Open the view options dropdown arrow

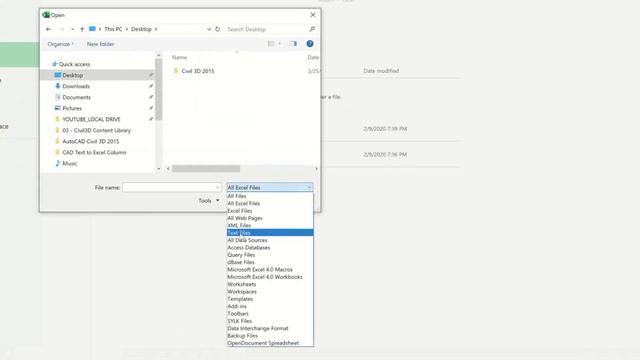pyautogui.click(x=280, y=44)
